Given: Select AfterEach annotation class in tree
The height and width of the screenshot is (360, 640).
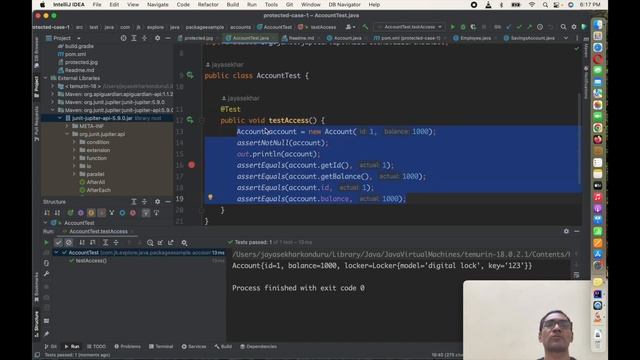Looking at the screenshot, I should (x=98, y=190).
